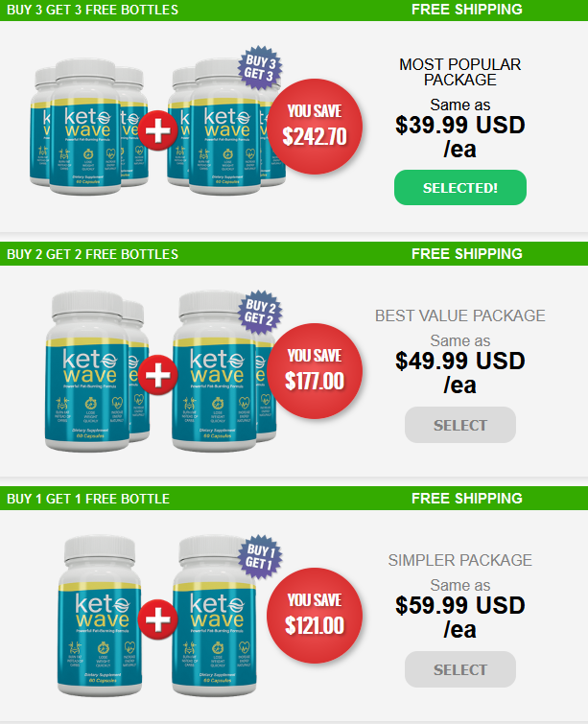Click the red plus icon in 1-bottle package

pyautogui.click(x=158, y=619)
